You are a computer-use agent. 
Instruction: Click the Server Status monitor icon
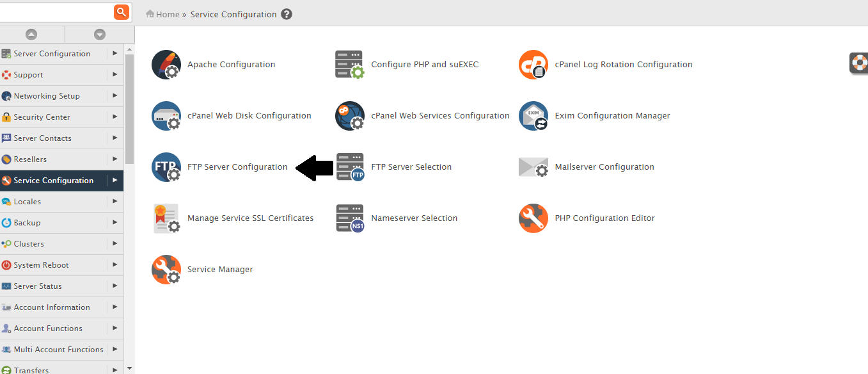click(x=6, y=286)
